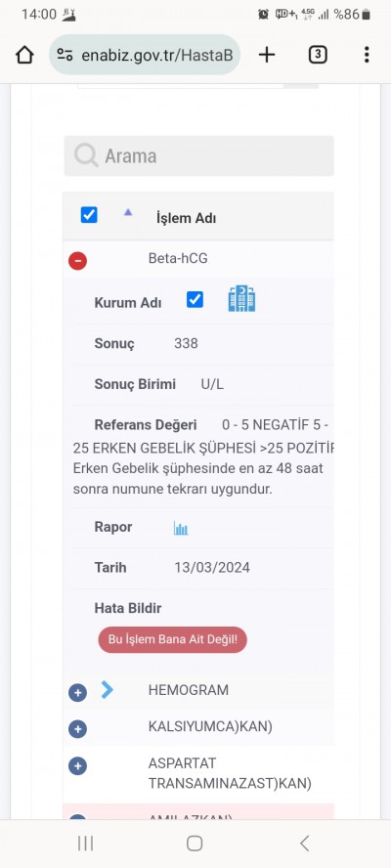Open the Rapor chart icon

181,528
